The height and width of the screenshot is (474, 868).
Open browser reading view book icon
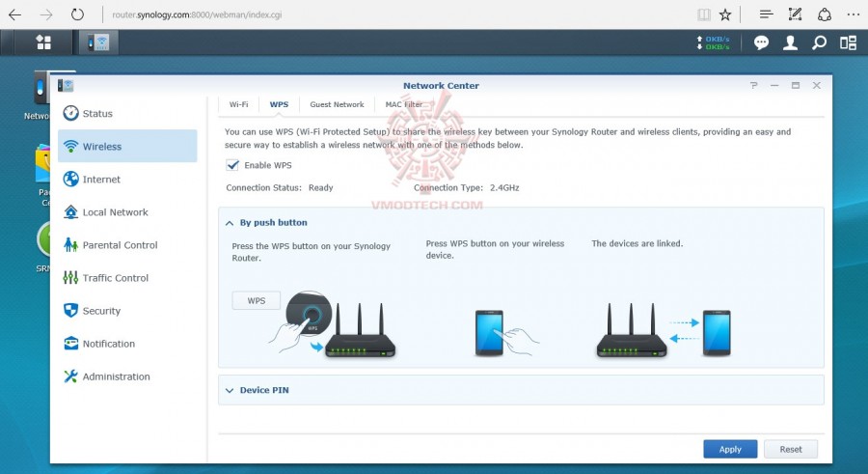(x=704, y=15)
